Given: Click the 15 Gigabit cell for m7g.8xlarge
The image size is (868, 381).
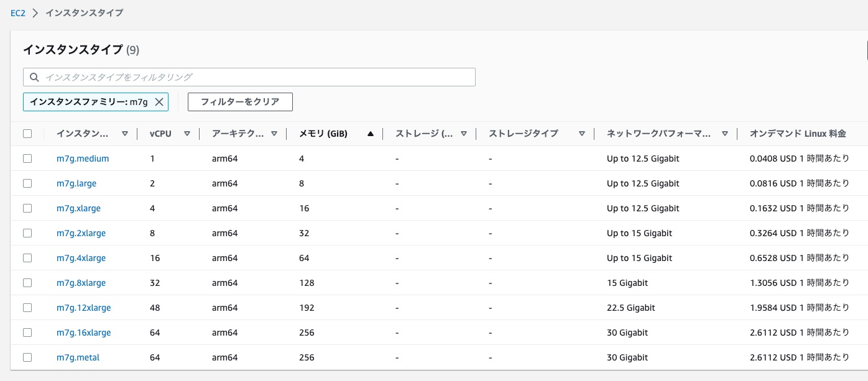Looking at the screenshot, I should tap(627, 283).
